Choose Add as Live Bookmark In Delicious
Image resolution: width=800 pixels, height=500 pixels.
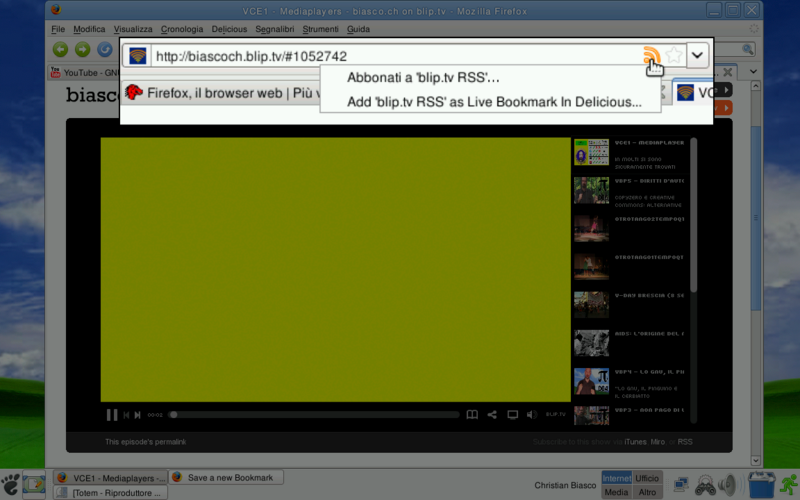click(x=494, y=102)
